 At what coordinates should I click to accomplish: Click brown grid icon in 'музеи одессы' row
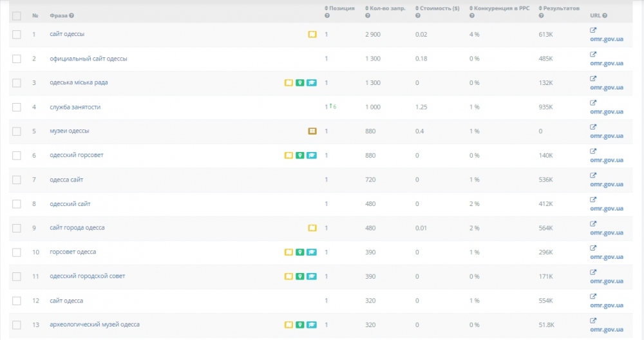click(312, 131)
